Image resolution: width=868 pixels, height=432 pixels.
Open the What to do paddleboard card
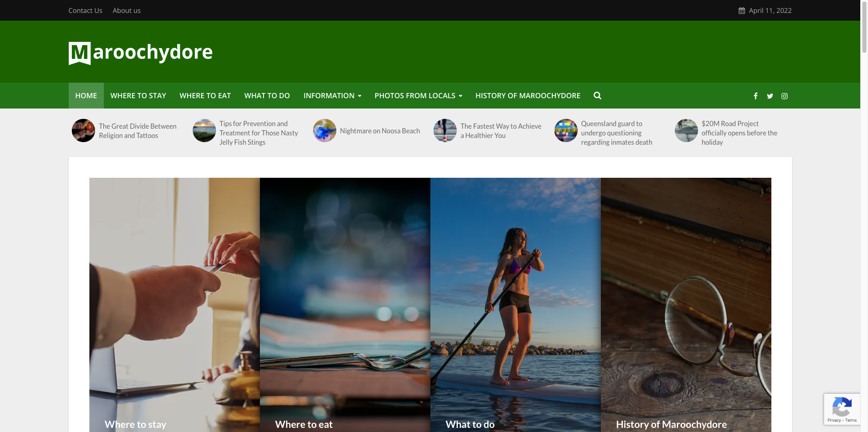pos(516,305)
